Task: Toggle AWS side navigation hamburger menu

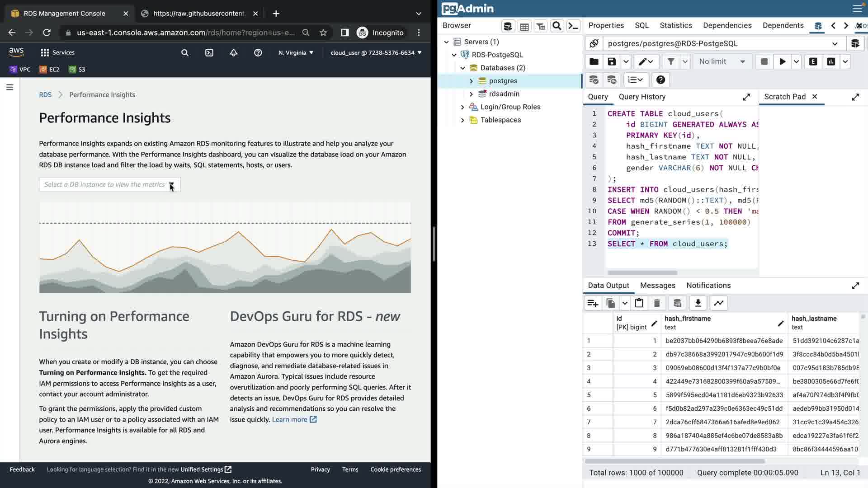Action: pyautogui.click(x=9, y=87)
